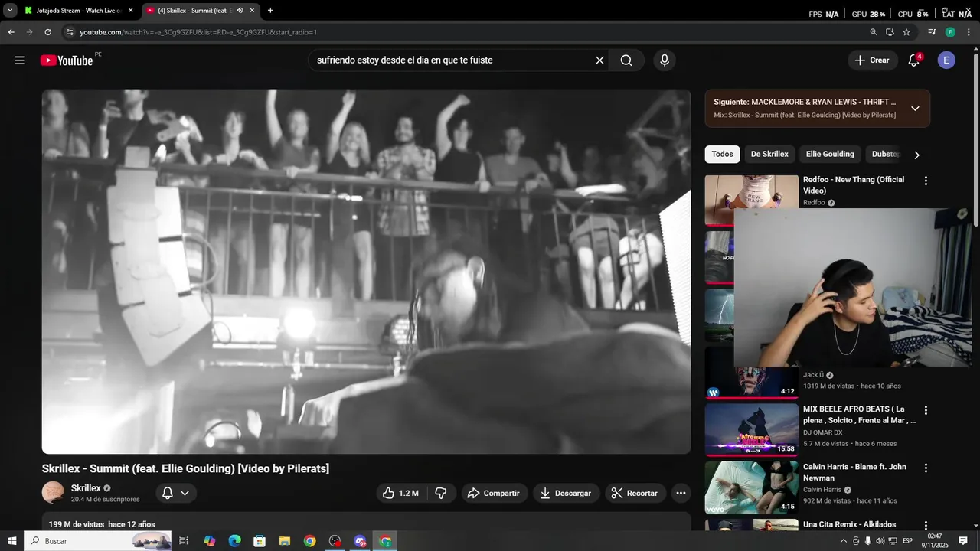Mute the Skrillex tab audio
The image size is (980, 551).
coord(240,11)
